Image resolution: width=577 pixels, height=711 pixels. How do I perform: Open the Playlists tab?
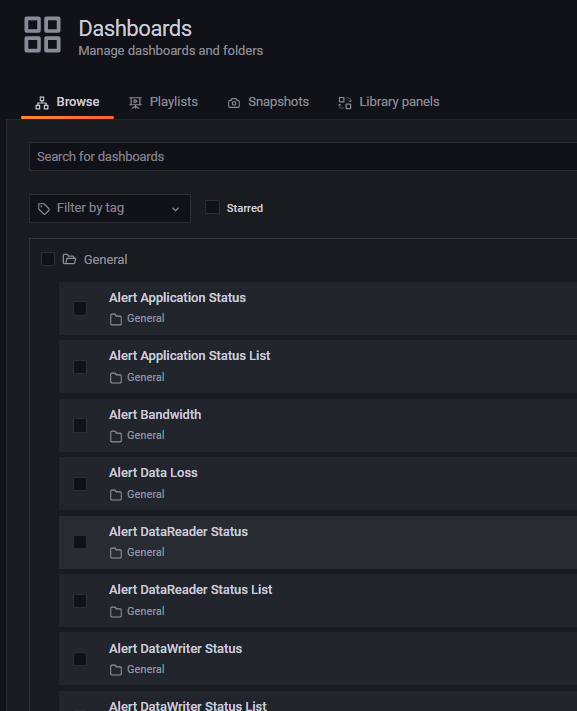pyautogui.click(x=164, y=102)
